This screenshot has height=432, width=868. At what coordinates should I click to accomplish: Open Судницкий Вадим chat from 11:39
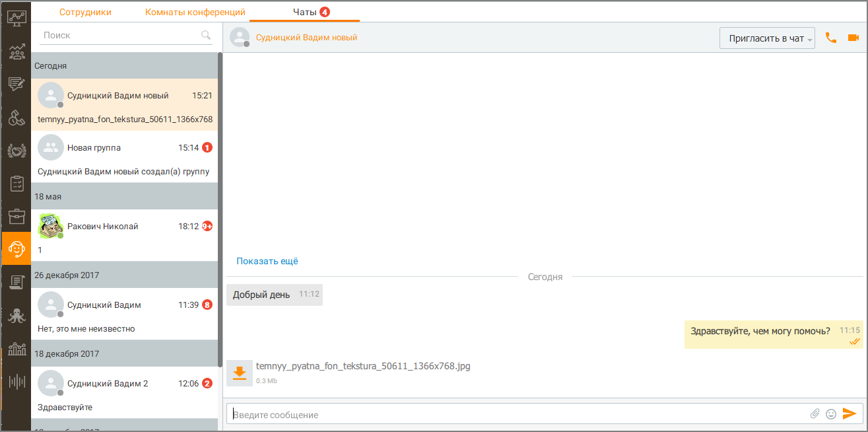point(125,314)
